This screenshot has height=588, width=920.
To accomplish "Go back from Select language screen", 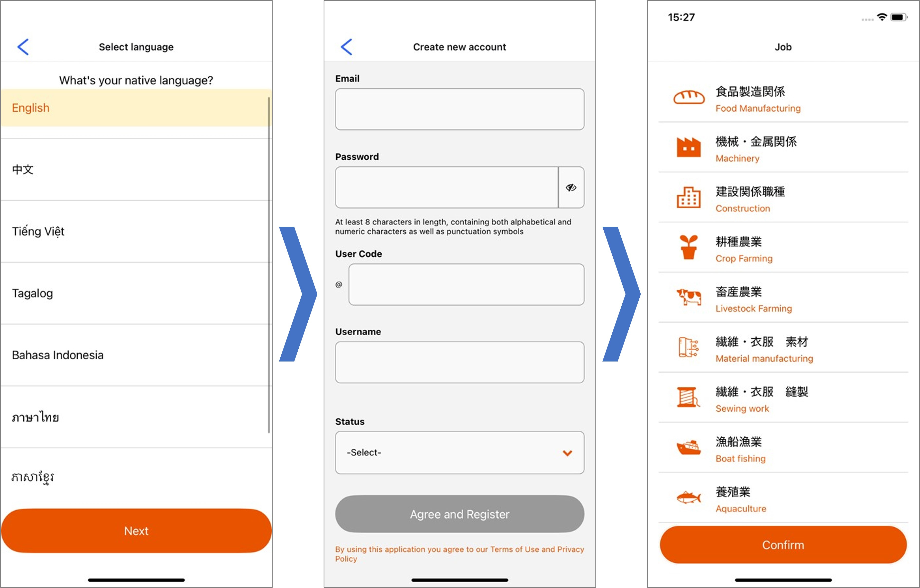I will point(23,47).
